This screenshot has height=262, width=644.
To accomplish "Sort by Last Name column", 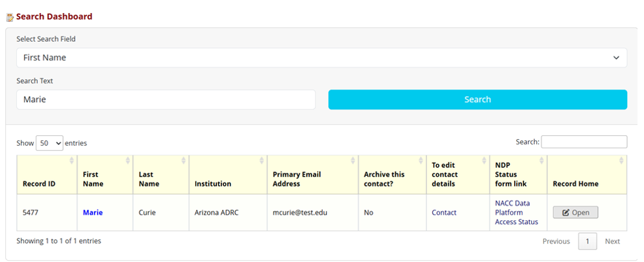I will click(x=161, y=175).
